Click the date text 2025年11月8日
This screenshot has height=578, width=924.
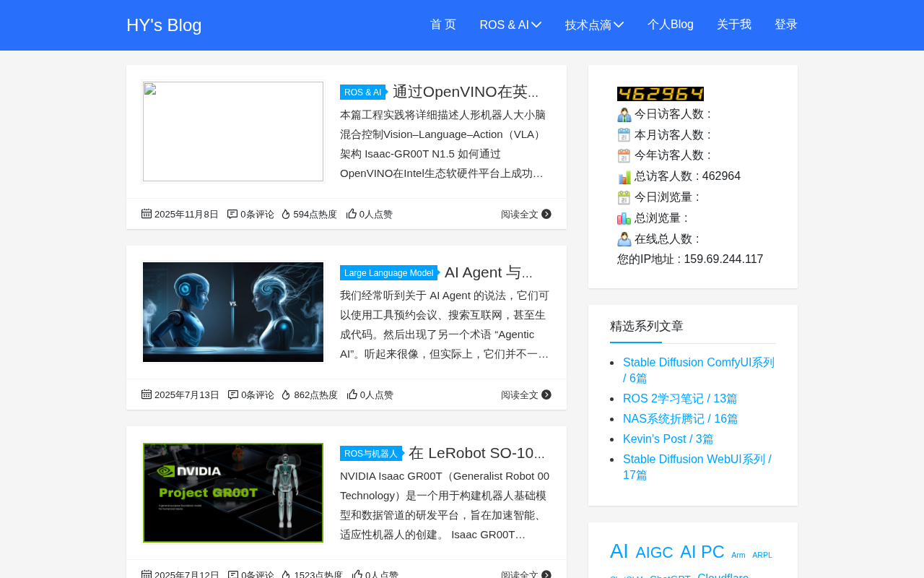point(186,214)
